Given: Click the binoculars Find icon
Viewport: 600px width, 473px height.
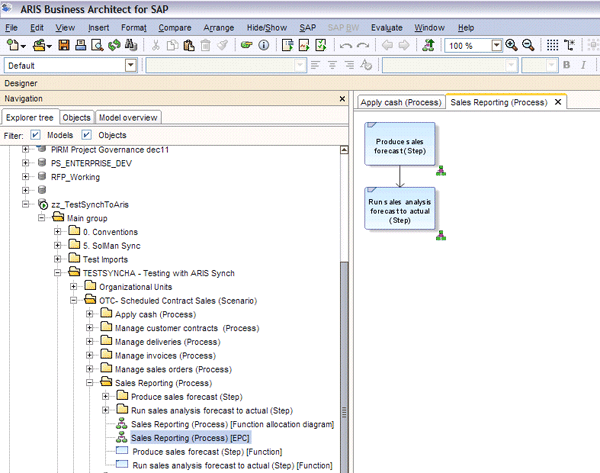Looking at the screenshot, I should tap(131, 45).
